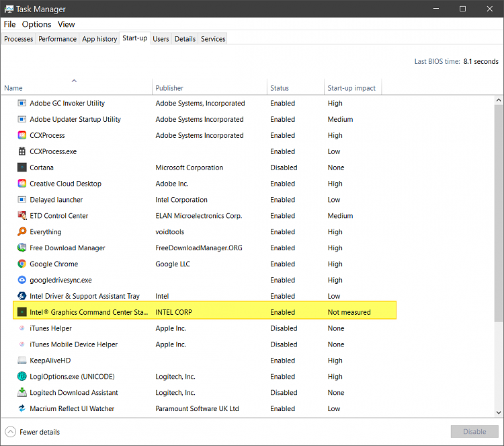Click the Paramount Software UK Ltd cell
Screen dimensions: 504x446
click(x=197, y=409)
